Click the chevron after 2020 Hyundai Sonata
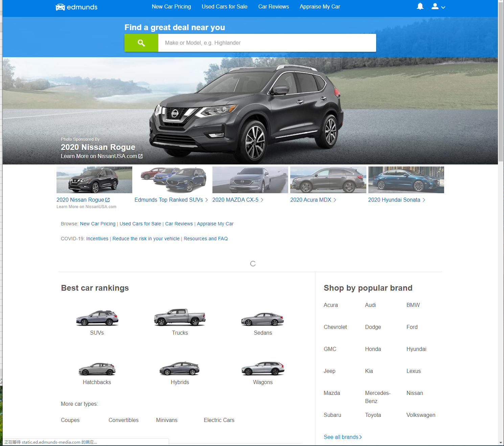 point(424,200)
